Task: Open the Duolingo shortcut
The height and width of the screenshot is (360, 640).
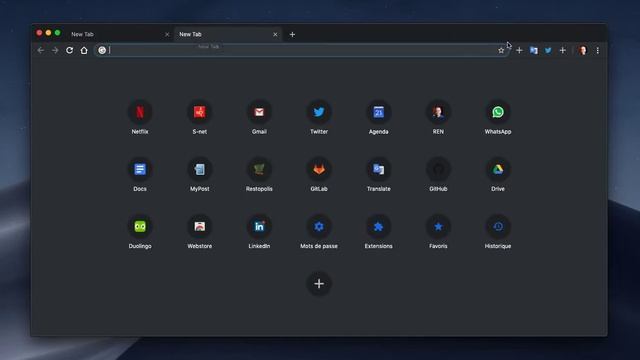Action: pos(140,231)
